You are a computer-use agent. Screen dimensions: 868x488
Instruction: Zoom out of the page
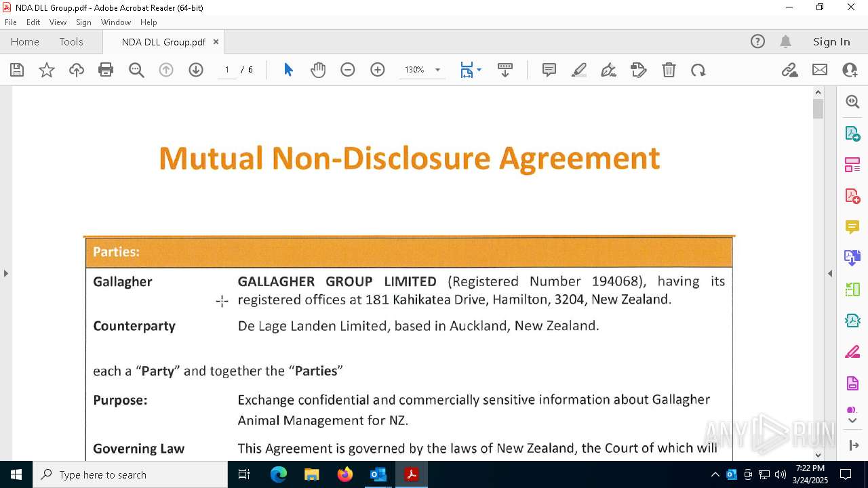(348, 70)
